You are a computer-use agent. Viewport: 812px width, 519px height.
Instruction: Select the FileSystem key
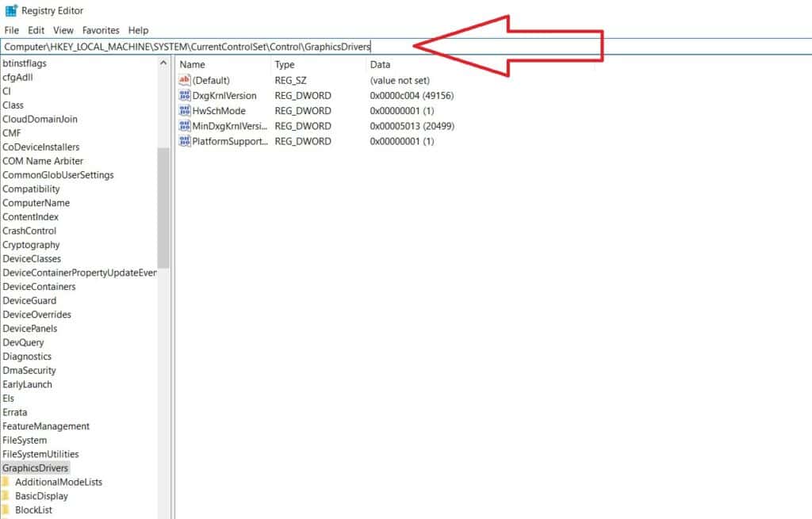pos(25,441)
